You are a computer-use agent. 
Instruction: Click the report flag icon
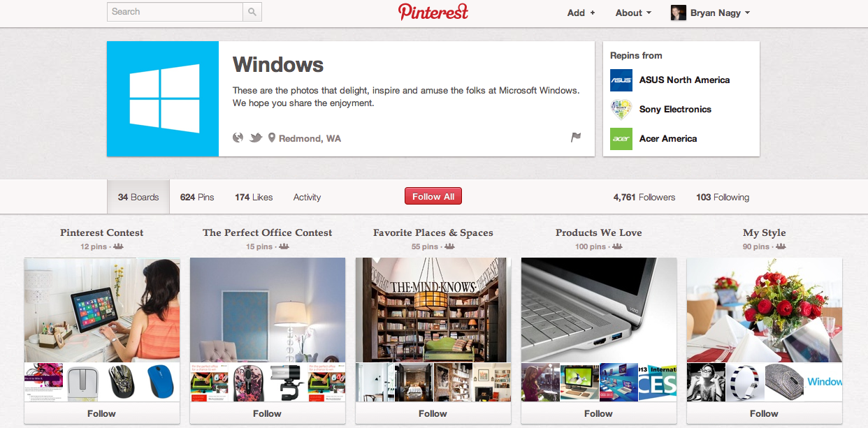(x=576, y=138)
